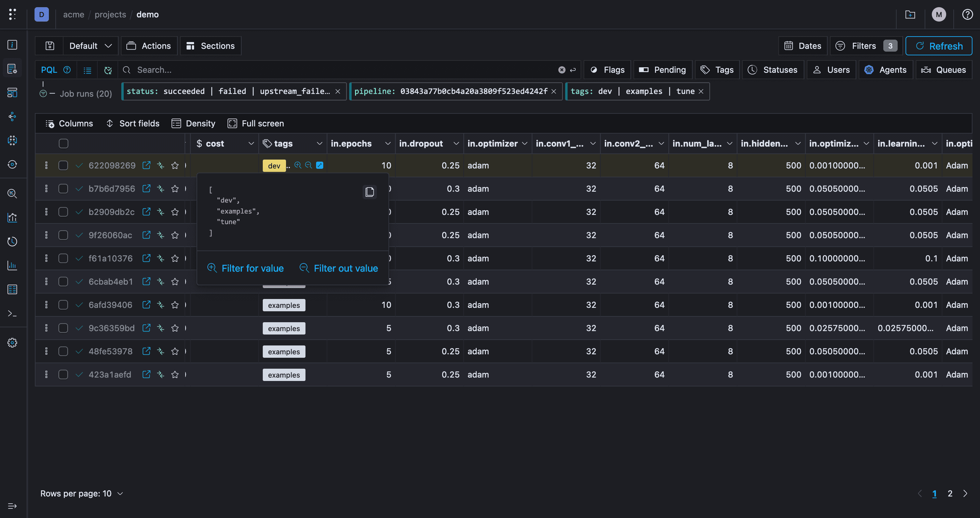Clear the search query with the x icon

tap(561, 70)
